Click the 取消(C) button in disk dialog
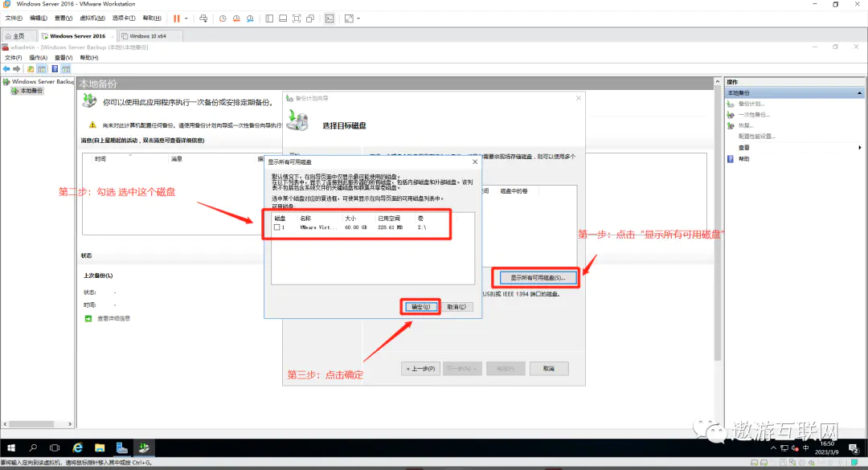868x470 pixels. [457, 307]
